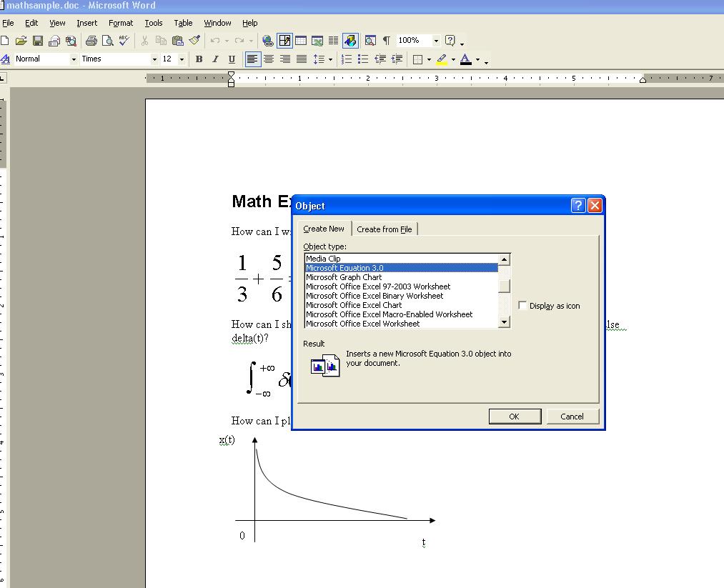Click the Paste clipboard icon
724x588 pixels.
tap(177, 41)
